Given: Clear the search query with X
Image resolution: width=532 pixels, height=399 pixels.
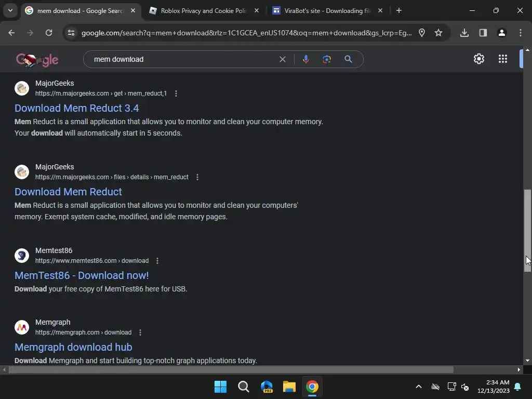Looking at the screenshot, I should pyautogui.click(x=282, y=59).
